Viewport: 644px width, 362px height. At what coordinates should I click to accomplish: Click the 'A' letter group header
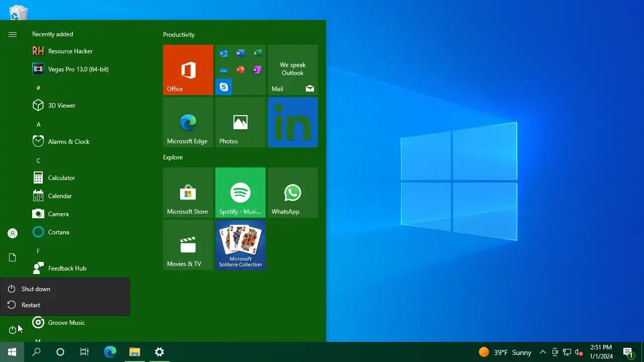coord(38,124)
